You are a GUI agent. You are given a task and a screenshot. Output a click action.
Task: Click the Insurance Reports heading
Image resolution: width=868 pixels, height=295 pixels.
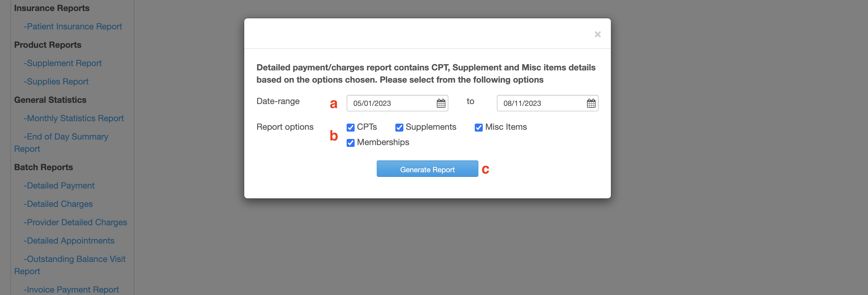52,8
